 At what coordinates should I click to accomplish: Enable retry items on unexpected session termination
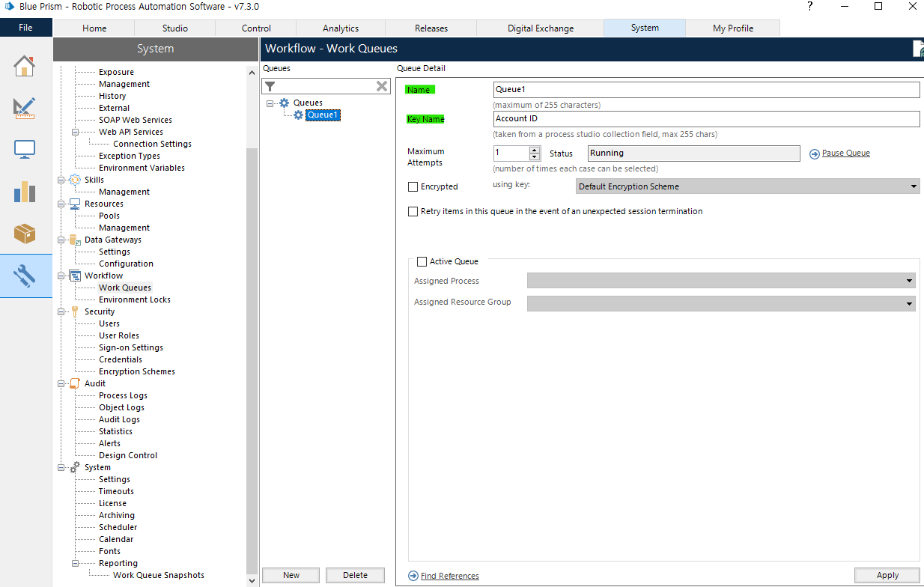pos(413,212)
